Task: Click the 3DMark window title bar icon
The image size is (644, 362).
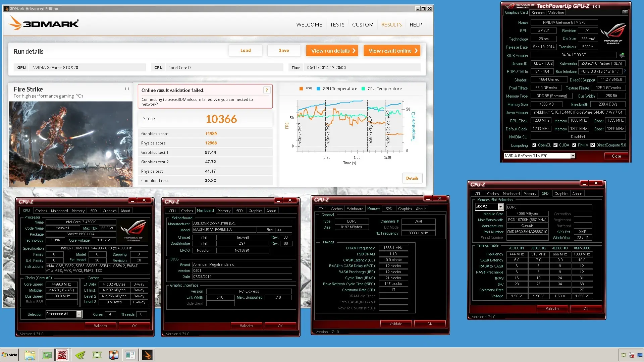Action: pyautogui.click(x=6, y=9)
